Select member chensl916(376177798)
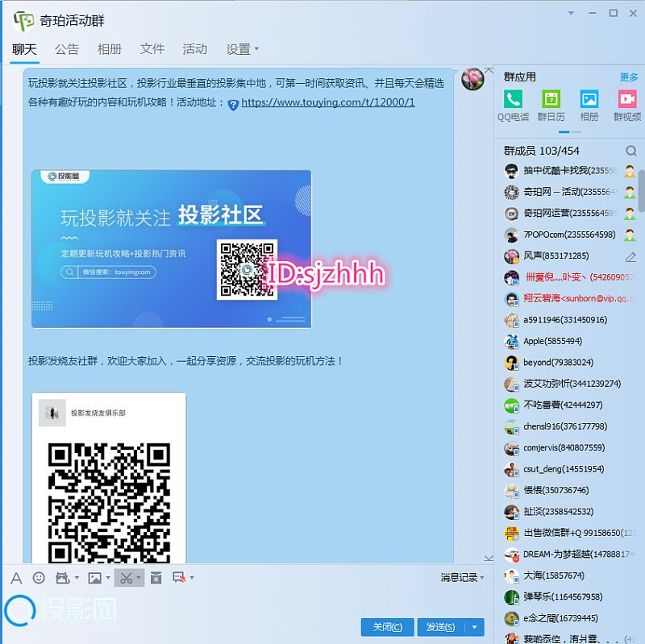645x644 pixels. [x=569, y=426]
